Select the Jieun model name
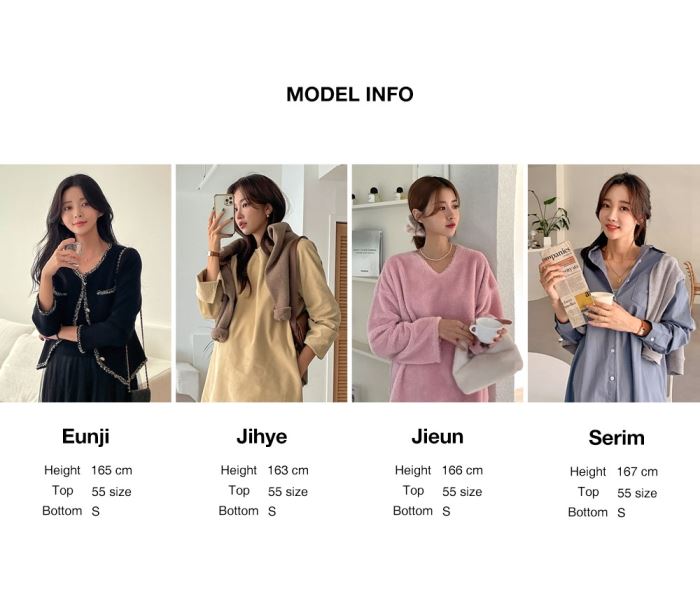Screen dimensions: 700x610 point(438,436)
